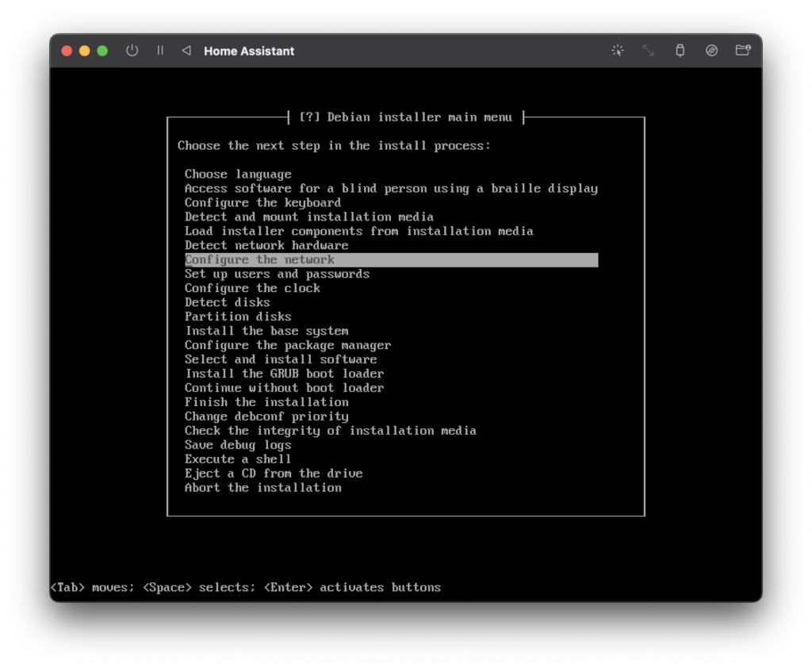Select Install the GRUB boot loader

click(x=391, y=374)
